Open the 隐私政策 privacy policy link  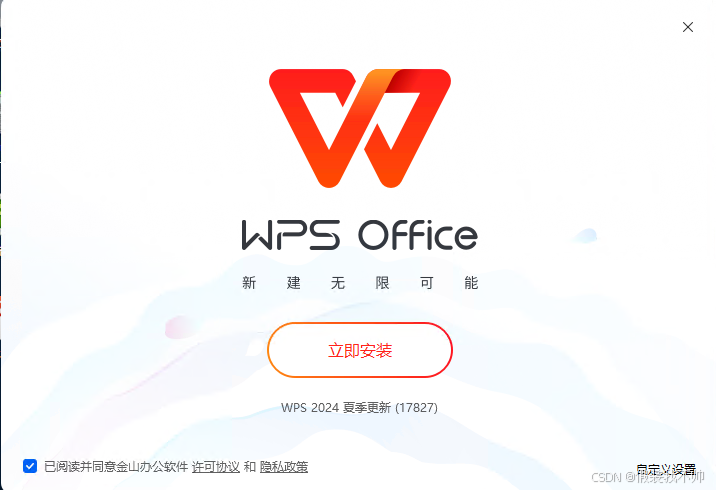[284, 467]
